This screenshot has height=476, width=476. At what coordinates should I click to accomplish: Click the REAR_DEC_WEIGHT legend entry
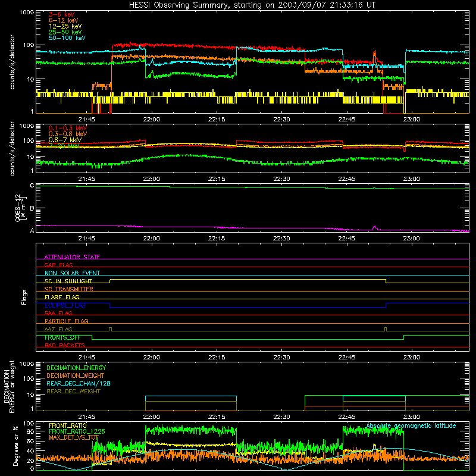tap(73, 392)
